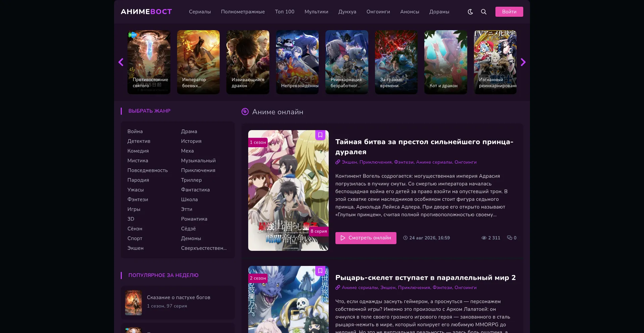
Task: Open the Изгнанный реинкарнированный carousel card
Action: [x=495, y=62]
